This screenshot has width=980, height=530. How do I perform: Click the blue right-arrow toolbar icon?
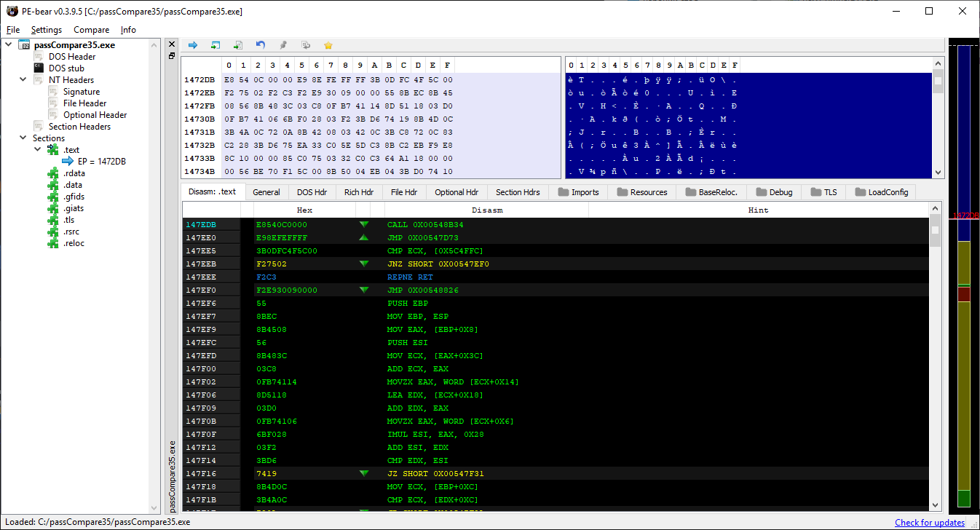pos(193,45)
